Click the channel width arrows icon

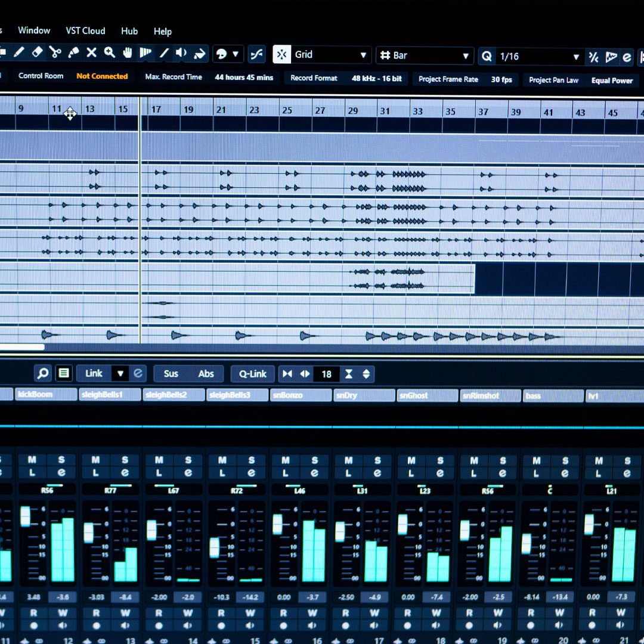[305, 374]
